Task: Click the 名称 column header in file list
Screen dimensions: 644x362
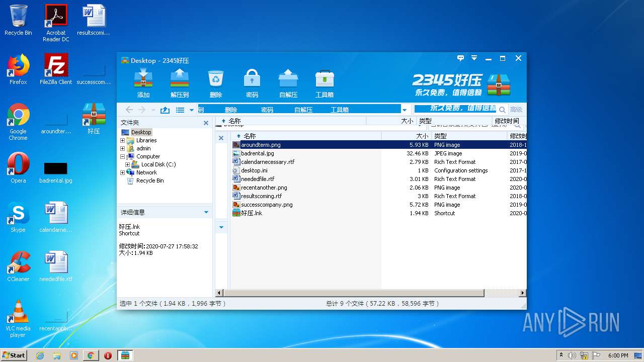Action: tap(306, 136)
